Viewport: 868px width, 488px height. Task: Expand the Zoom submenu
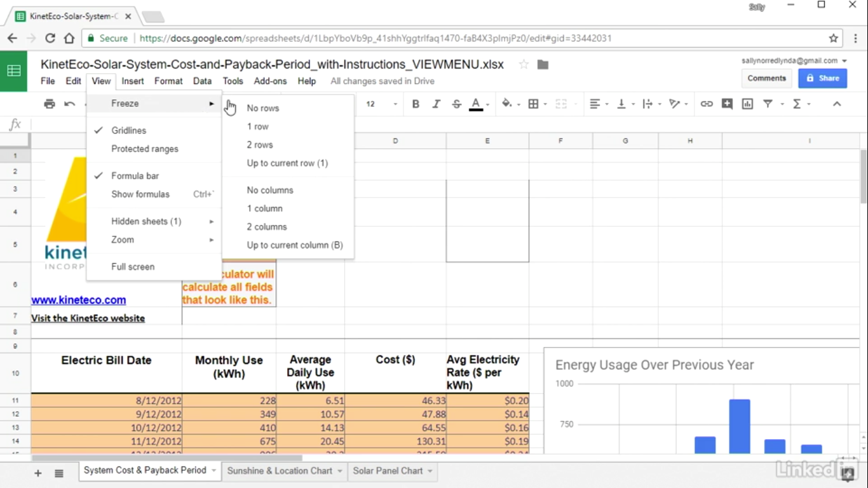point(154,240)
